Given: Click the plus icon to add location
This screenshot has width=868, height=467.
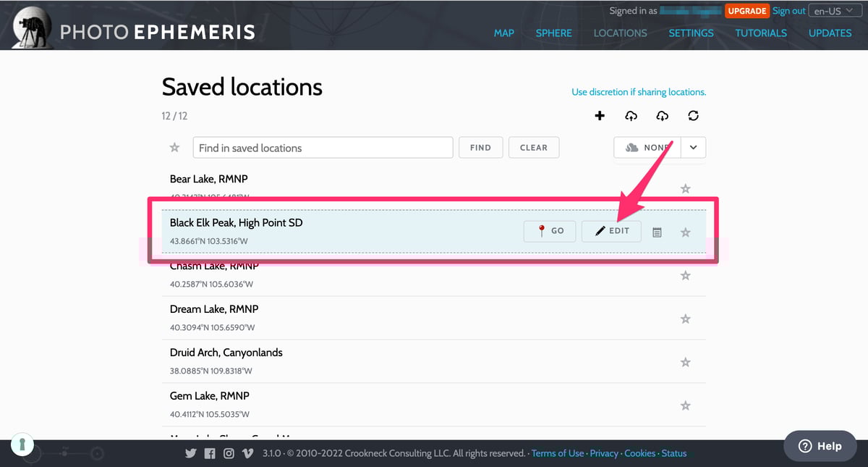Looking at the screenshot, I should 600,116.
